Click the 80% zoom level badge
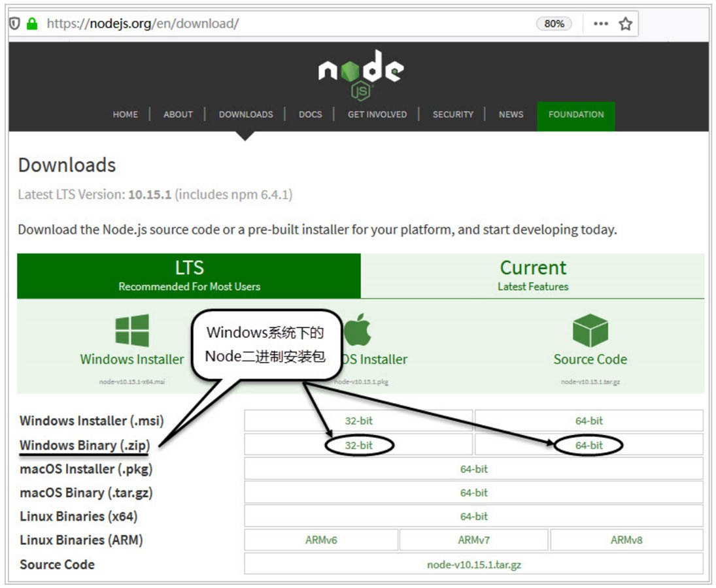Image resolution: width=716 pixels, height=588 pixels. 554,24
